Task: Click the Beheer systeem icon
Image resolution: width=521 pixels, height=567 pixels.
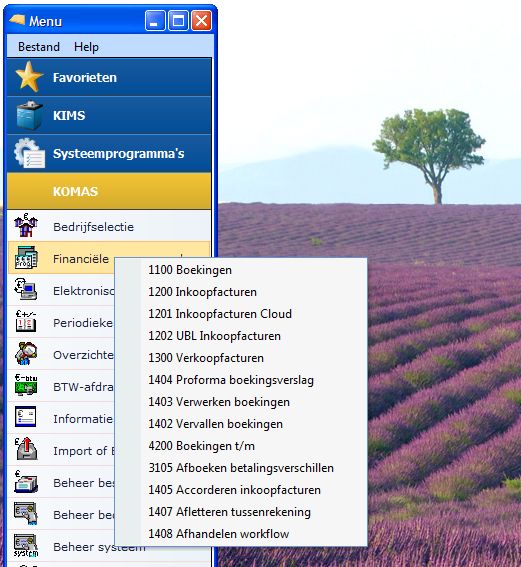Action: pyautogui.click(x=26, y=545)
